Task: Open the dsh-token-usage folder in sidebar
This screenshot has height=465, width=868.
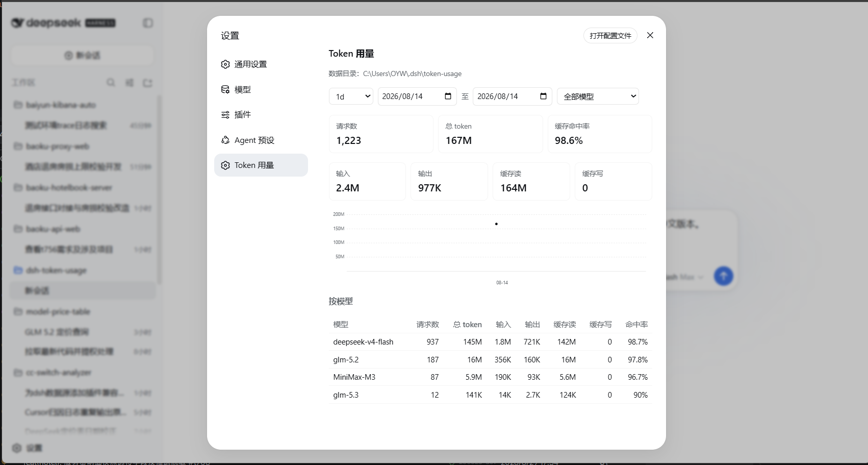Action: coord(82,271)
